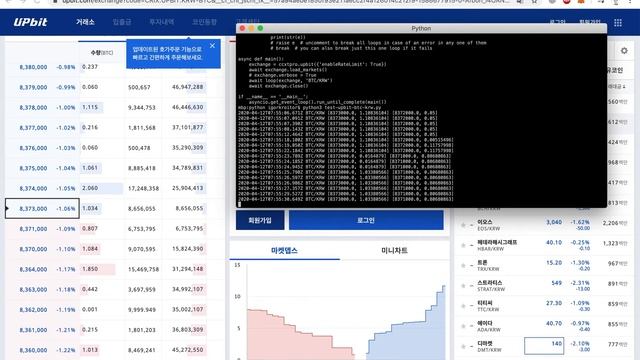The height and width of the screenshot is (360, 640).
Task: Click order book price 8,360,000
Action: 33,350
